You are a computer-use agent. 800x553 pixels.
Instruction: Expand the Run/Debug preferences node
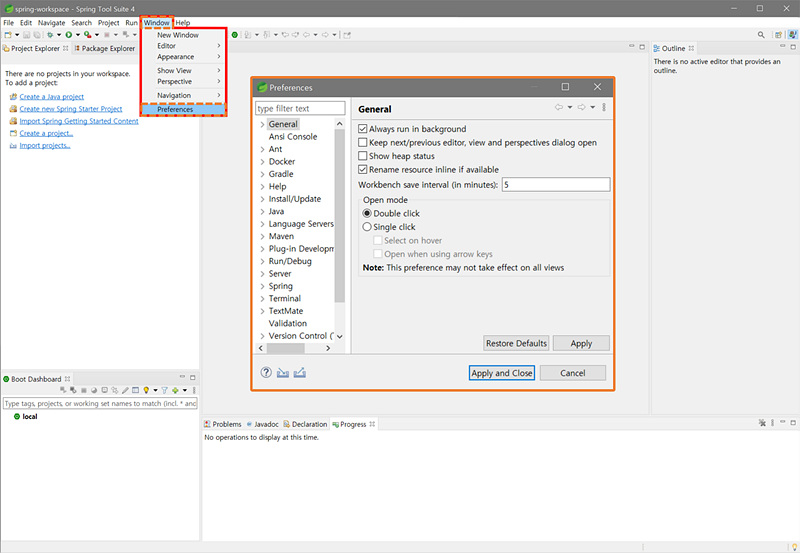(x=262, y=261)
